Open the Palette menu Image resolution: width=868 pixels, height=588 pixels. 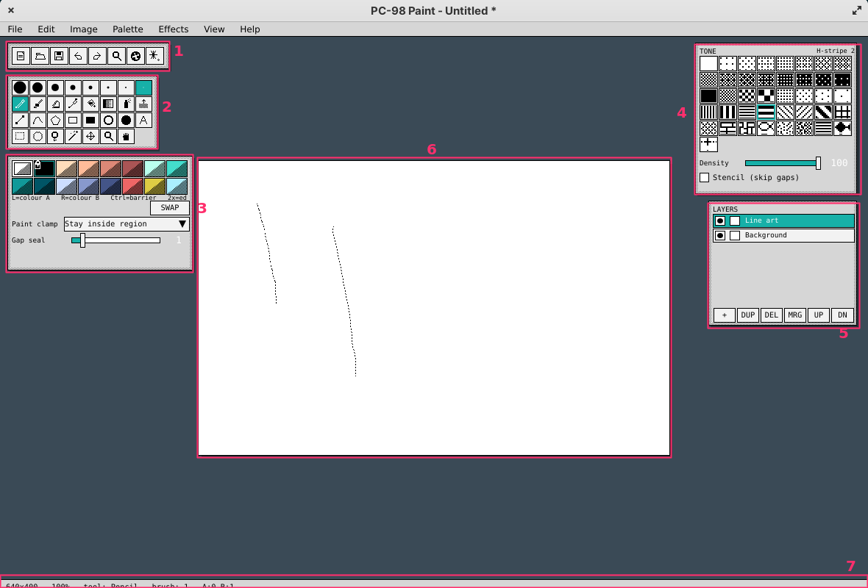(x=128, y=29)
